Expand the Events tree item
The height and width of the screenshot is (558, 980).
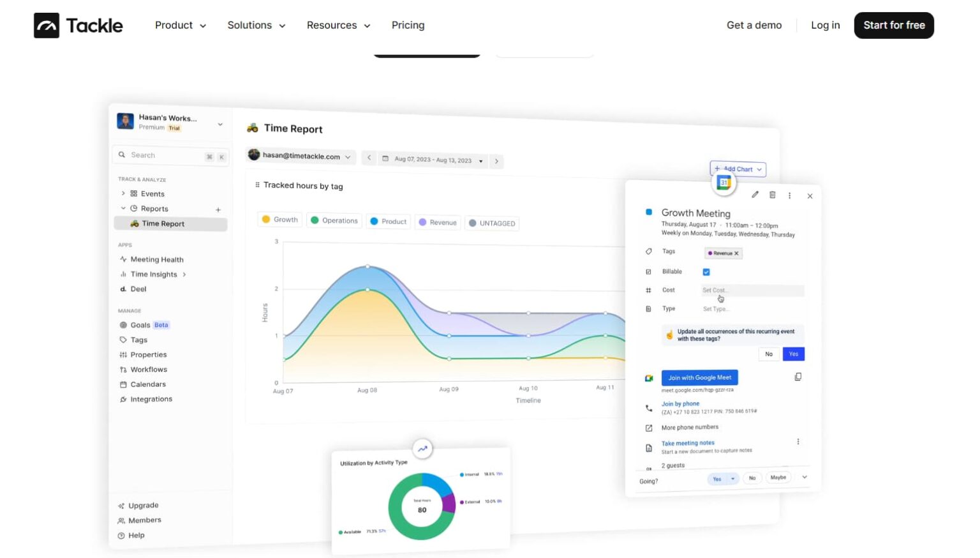[x=123, y=193]
